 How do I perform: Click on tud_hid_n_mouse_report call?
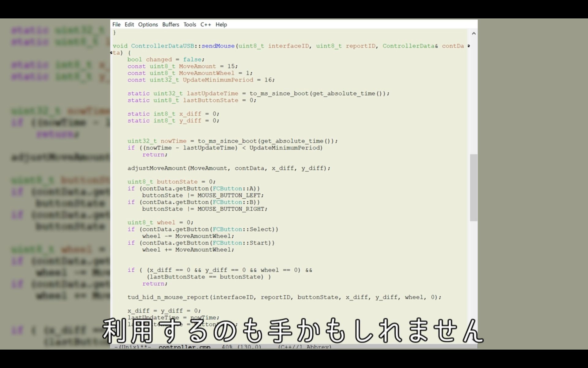tap(168, 297)
